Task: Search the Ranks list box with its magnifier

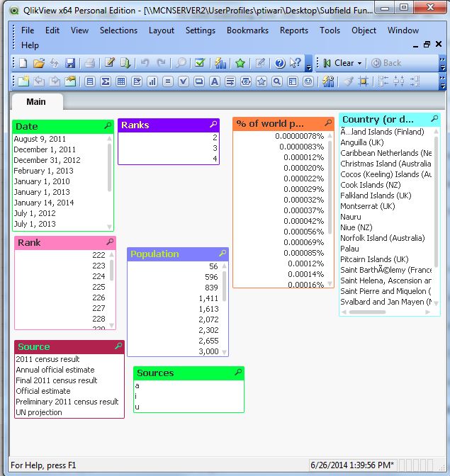Action: click(x=214, y=124)
